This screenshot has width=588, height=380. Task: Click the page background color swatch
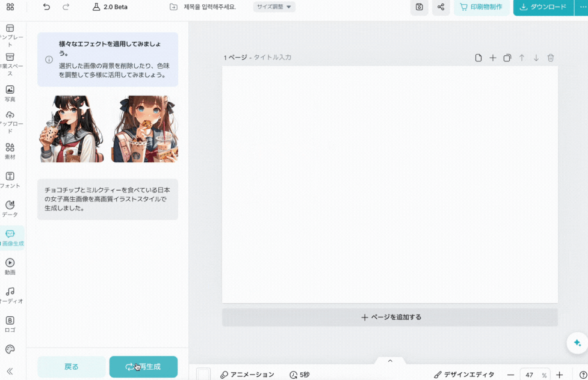point(203,375)
